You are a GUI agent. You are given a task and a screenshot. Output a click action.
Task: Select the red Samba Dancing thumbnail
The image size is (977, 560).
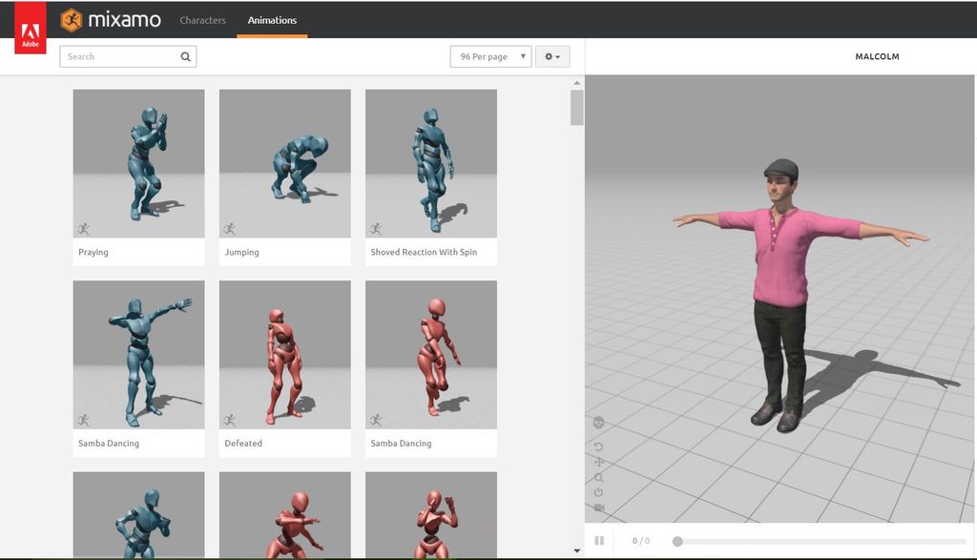431,355
